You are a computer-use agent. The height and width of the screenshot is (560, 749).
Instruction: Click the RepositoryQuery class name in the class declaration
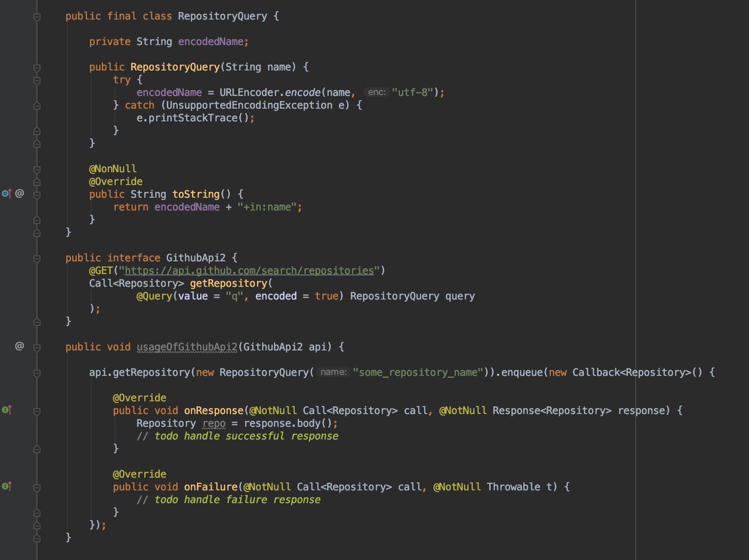pyautogui.click(x=222, y=16)
